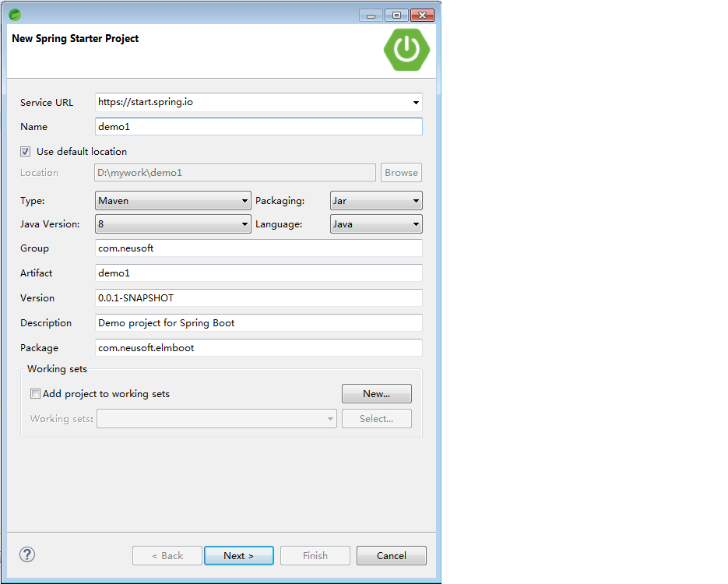Click the Group field com.neusoft
728x584 pixels.
point(258,248)
